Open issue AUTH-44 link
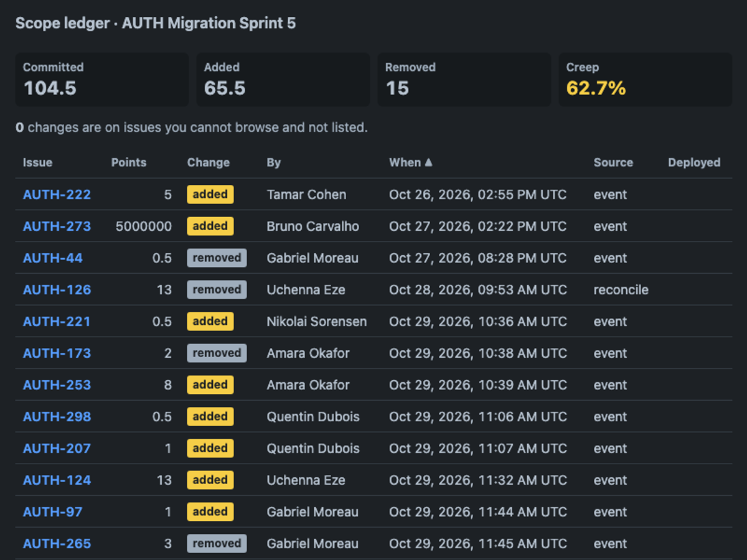747x560 pixels. point(53,258)
